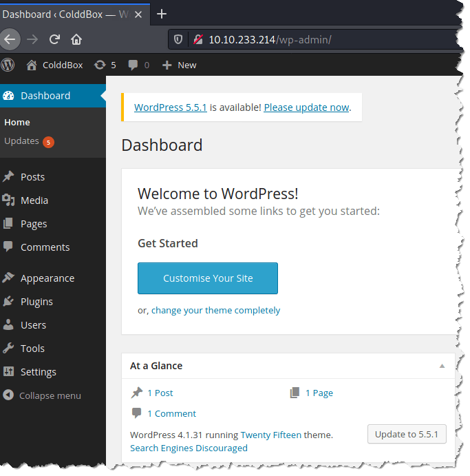Click the browser reload button
The image size is (470, 476).
[x=54, y=39]
